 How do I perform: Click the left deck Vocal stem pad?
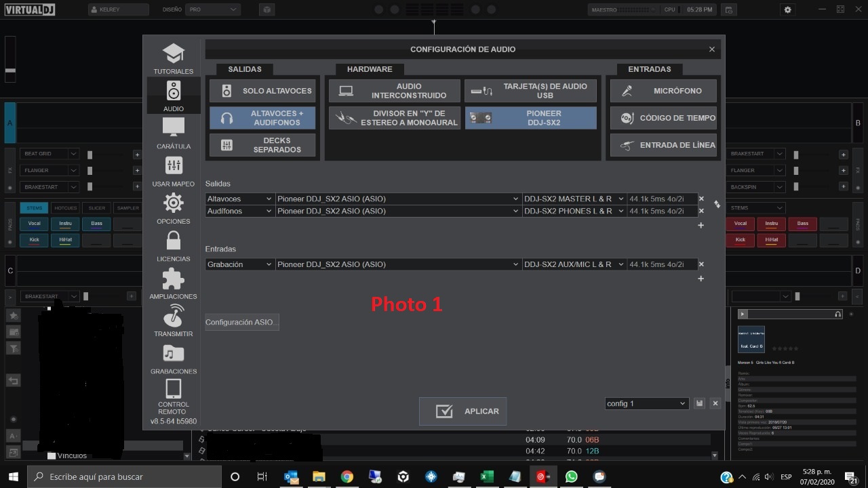[x=34, y=224]
